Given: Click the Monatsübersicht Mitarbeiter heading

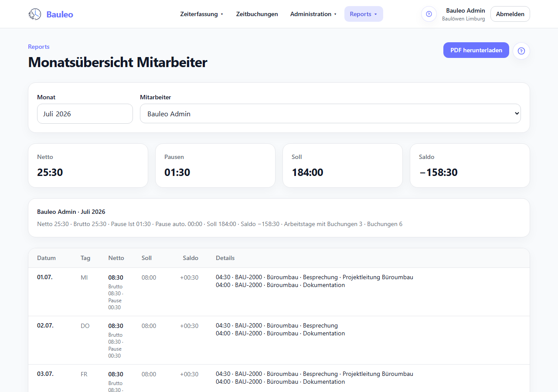Looking at the screenshot, I should point(118,62).
